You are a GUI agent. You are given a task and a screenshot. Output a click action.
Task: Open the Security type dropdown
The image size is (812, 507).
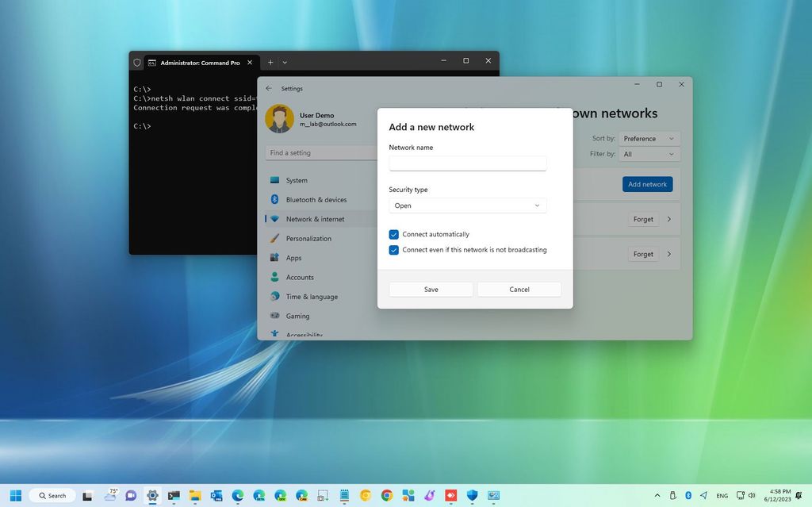(x=468, y=205)
